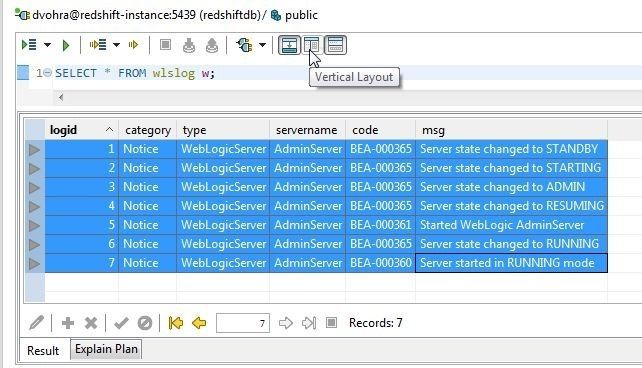Click the row marker for logid 4
This screenshot has width=642, height=368.
tap(35, 206)
